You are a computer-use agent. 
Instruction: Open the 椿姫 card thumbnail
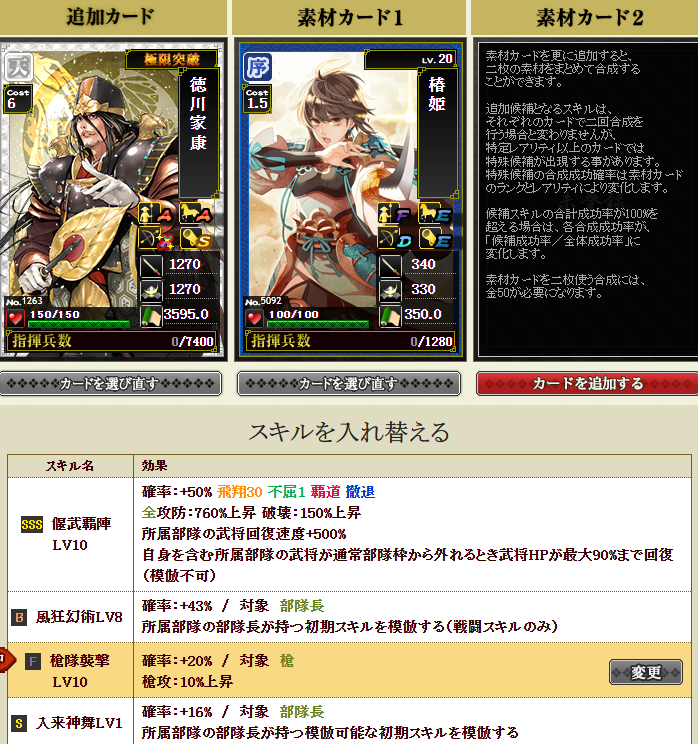pyautogui.click(x=350, y=199)
